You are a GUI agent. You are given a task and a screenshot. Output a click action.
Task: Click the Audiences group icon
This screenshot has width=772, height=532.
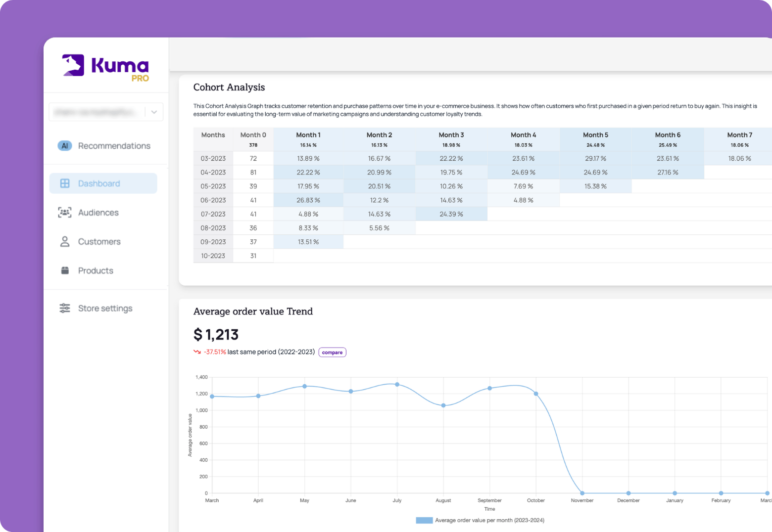[65, 213]
